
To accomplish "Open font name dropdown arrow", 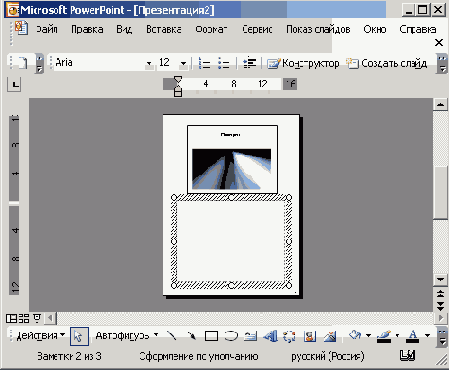I will [x=149, y=63].
